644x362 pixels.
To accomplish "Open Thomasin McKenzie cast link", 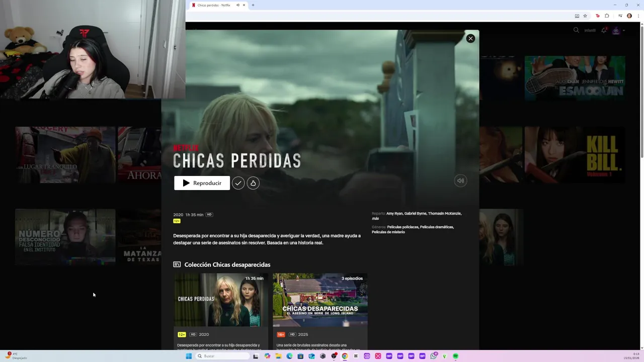I will tap(445, 214).
